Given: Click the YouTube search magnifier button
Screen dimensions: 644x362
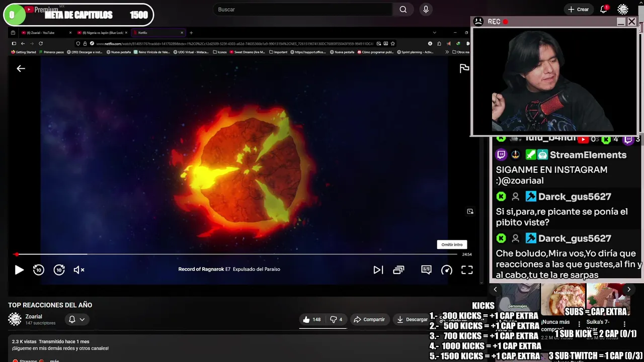Looking at the screenshot, I should click(403, 10).
